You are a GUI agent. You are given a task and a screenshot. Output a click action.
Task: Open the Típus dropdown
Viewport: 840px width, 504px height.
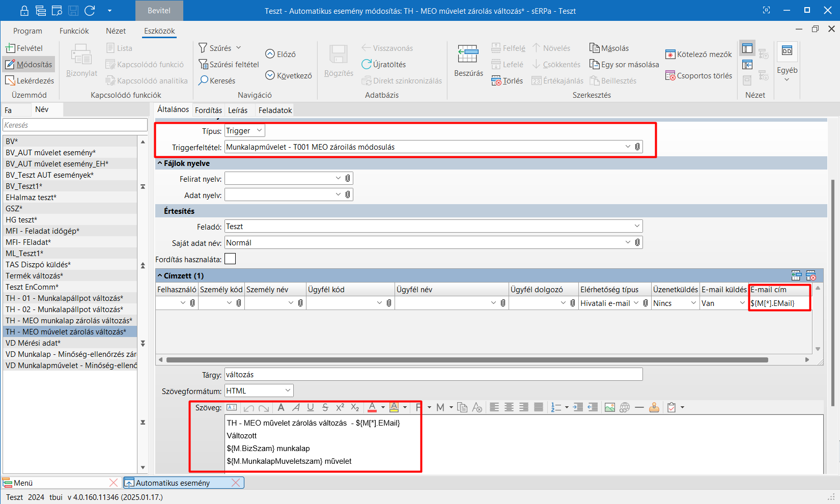pyautogui.click(x=259, y=131)
